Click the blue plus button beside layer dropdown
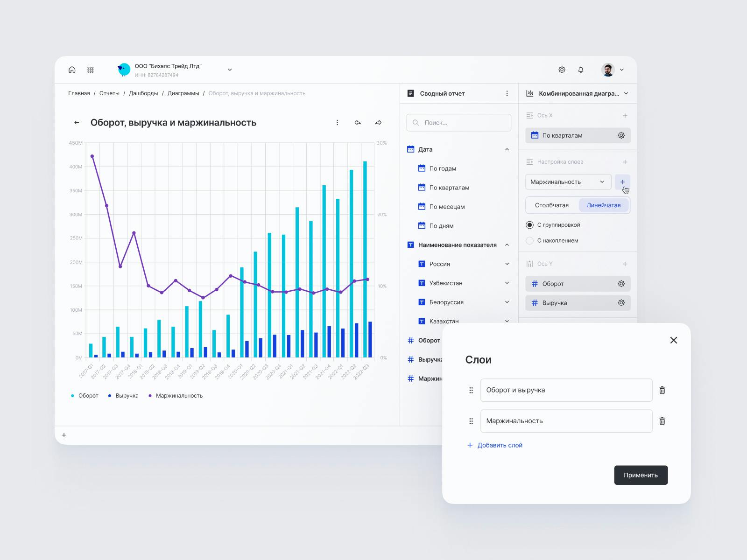Viewport: 747px width, 560px height. point(622,182)
